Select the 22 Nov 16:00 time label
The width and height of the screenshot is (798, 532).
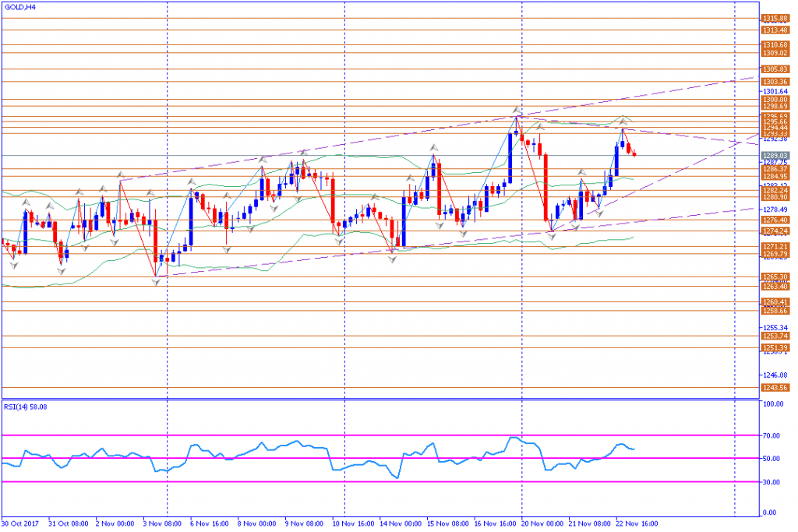[637, 524]
